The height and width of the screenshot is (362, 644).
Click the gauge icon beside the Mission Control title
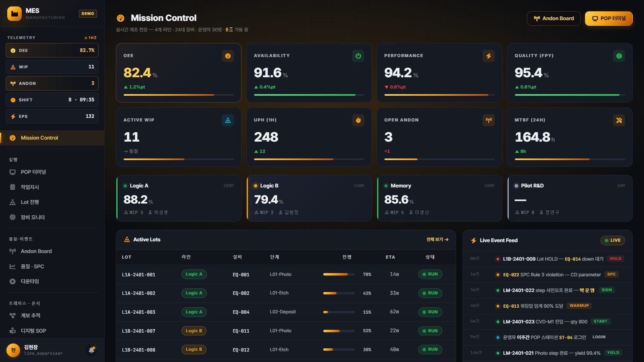click(x=120, y=18)
